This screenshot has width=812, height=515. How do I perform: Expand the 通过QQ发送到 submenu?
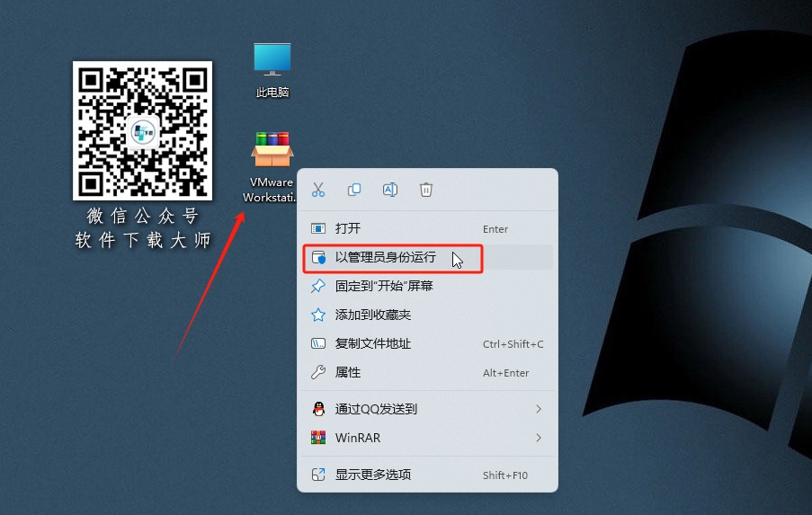point(427,409)
